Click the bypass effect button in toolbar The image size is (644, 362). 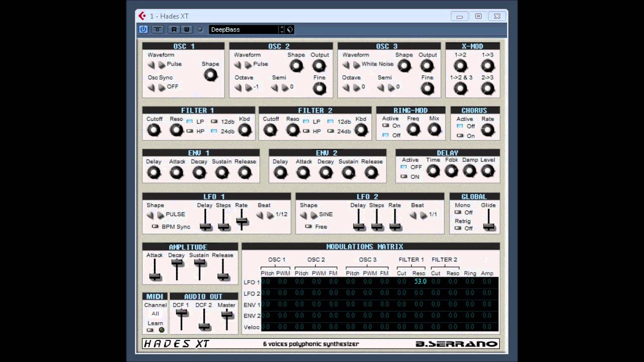[x=157, y=30]
